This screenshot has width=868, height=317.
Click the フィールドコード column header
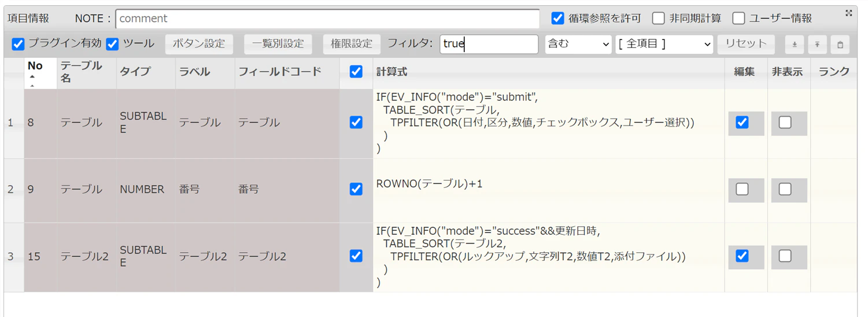[x=287, y=72]
